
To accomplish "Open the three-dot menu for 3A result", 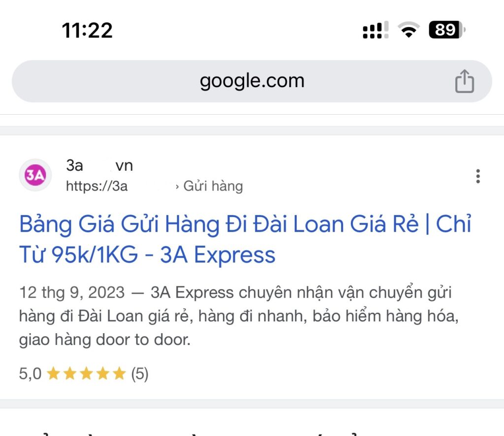I will point(478,176).
